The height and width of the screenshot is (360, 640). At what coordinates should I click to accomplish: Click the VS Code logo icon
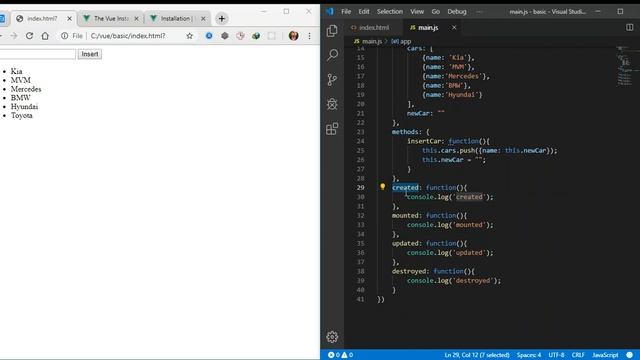tap(330, 11)
